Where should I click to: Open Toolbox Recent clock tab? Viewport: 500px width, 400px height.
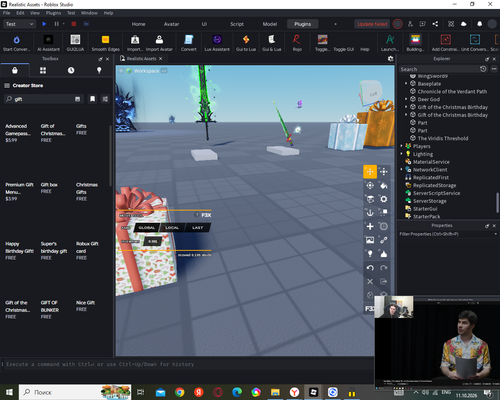pos(71,70)
